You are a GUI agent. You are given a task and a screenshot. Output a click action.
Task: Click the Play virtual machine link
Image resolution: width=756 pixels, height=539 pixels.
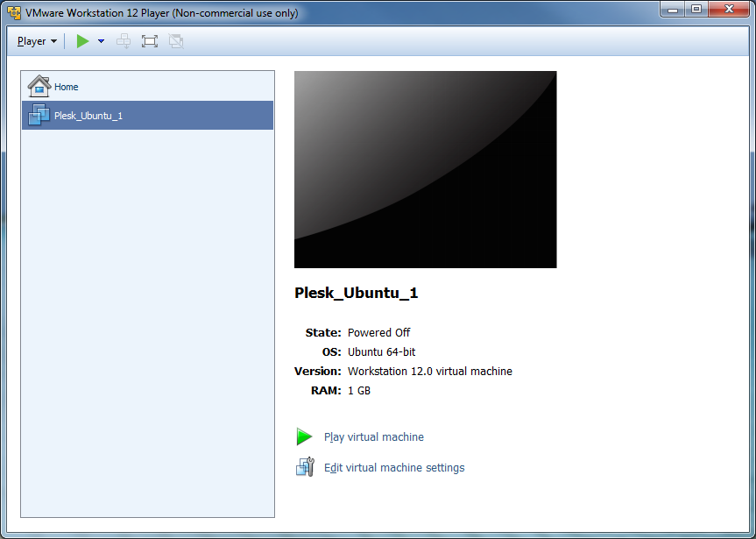pos(374,437)
